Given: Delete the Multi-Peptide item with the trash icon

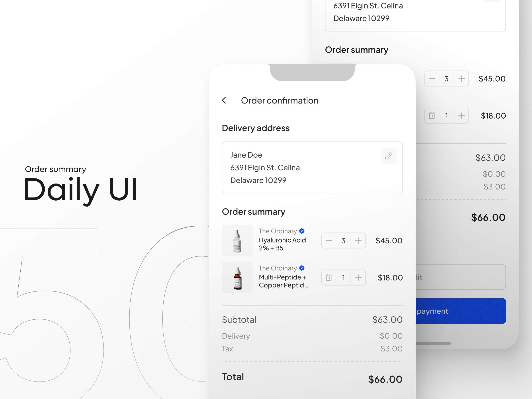Looking at the screenshot, I should 329,277.
